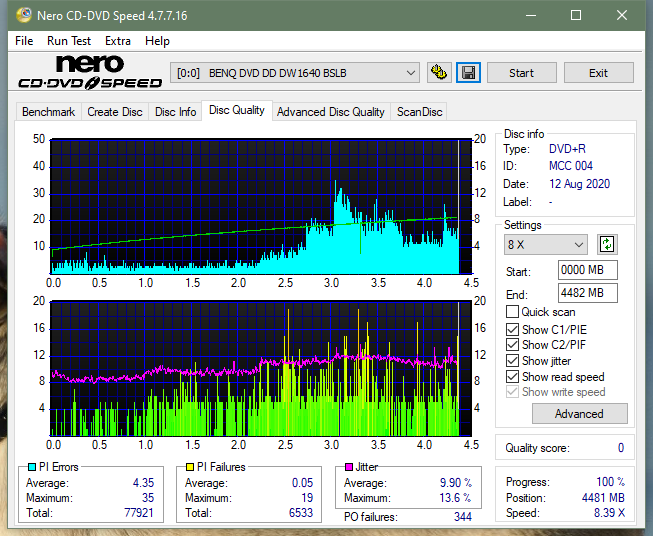Close the Nero CD-DVD Speed window
653x536 pixels.
coord(622,15)
